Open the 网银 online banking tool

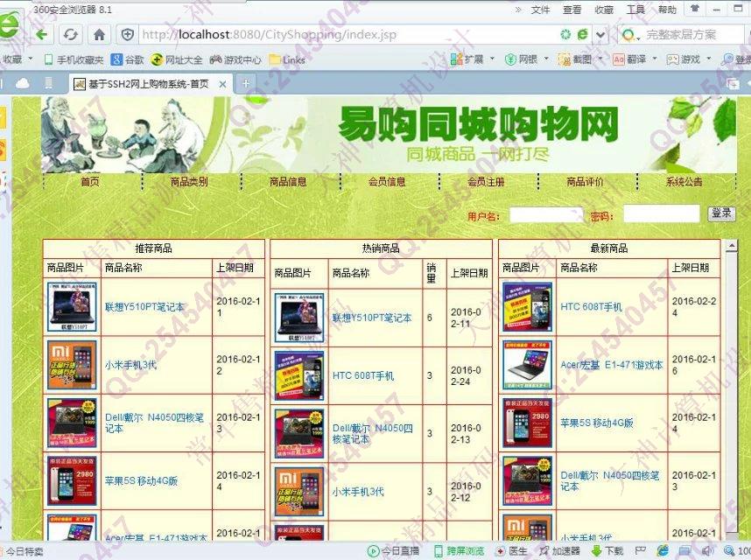pos(521,59)
